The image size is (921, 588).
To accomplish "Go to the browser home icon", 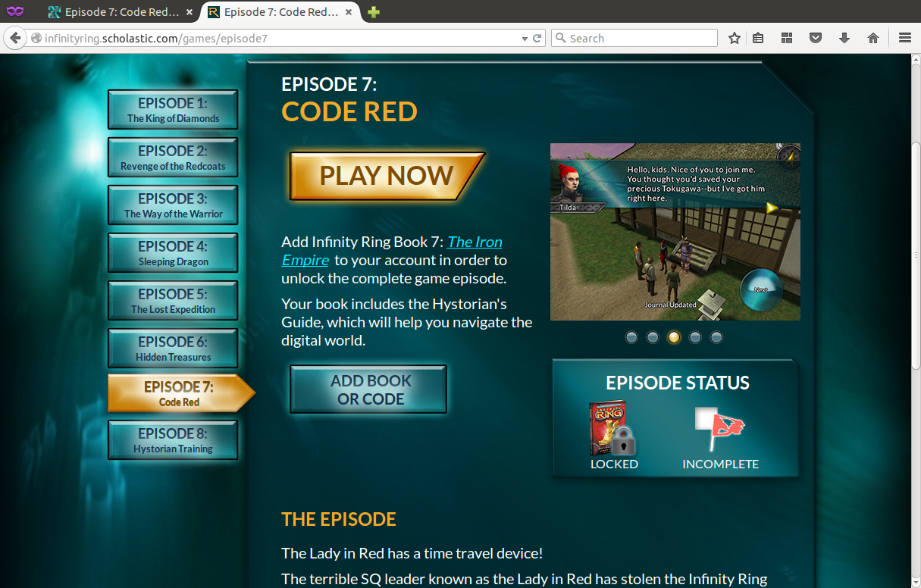I will point(873,38).
